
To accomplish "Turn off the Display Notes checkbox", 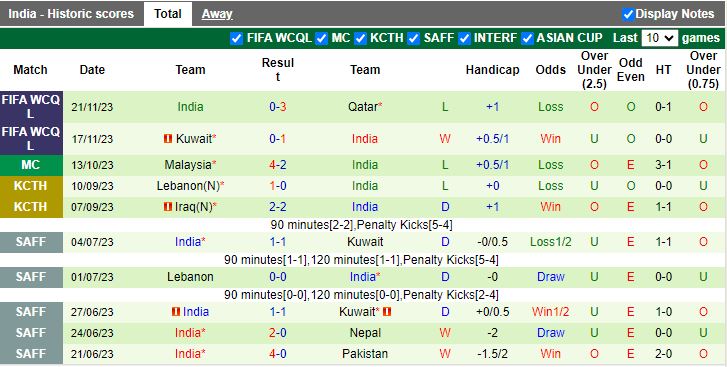I will pyautogui.click(x=628, y=14).
